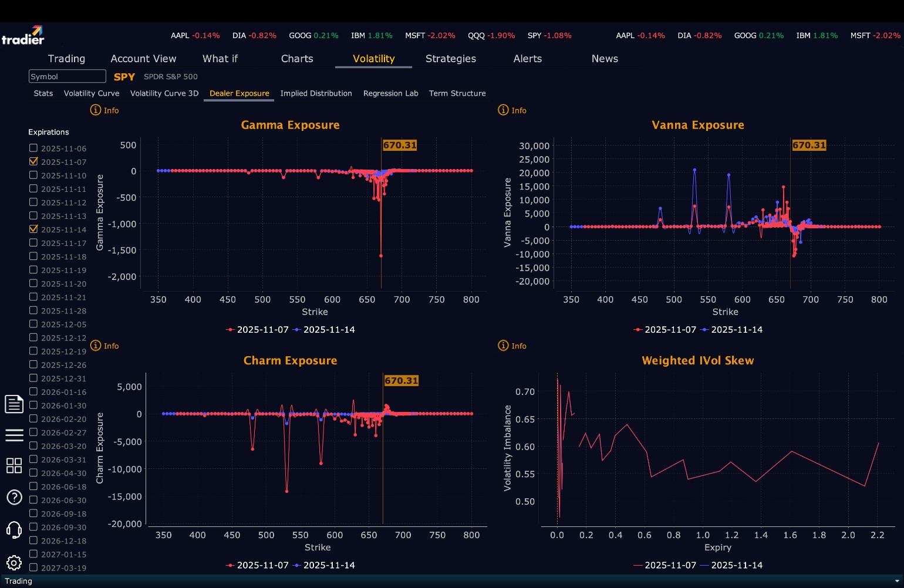Check the 2027-01-15 expiration
The height and width of the screenshot is (588, 904).
tap(33, 554)
